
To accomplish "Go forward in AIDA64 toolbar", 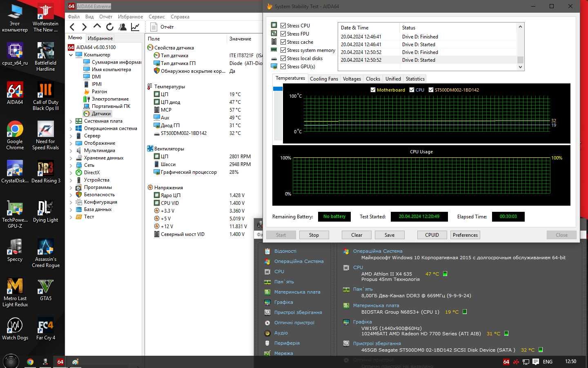I will point(84,27).
